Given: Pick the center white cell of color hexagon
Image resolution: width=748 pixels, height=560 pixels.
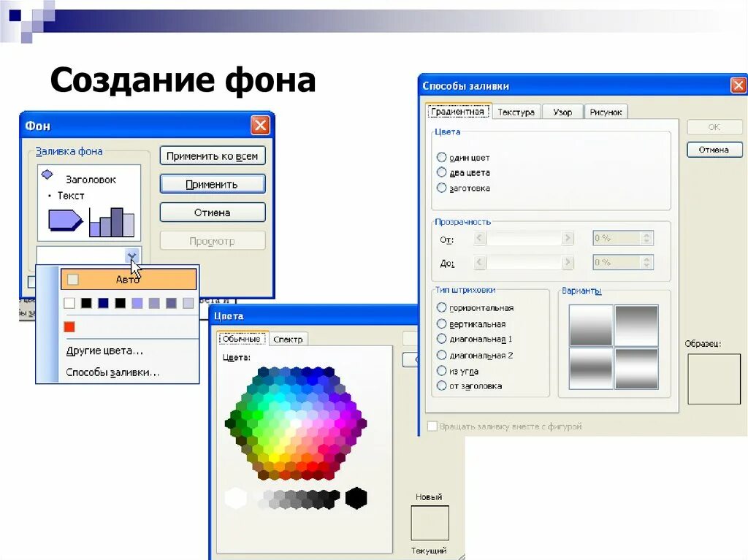Looking at the screenshot, I should tap(296, 423).
